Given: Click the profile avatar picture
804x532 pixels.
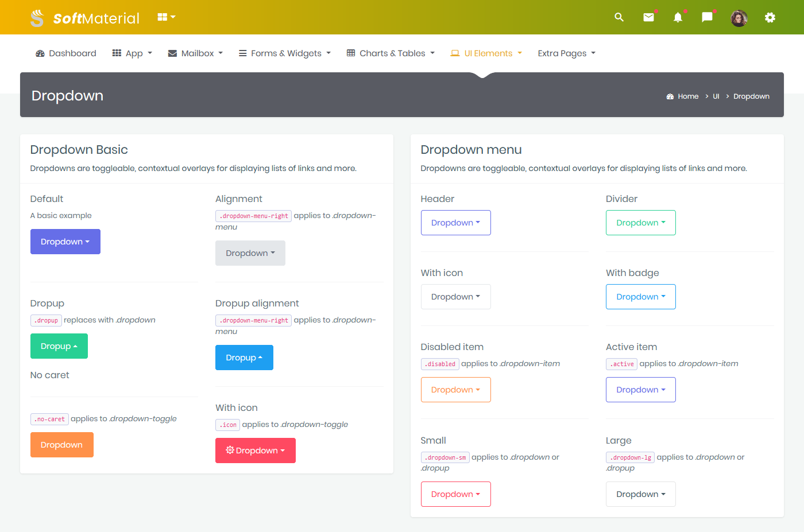Looking at the screenshot, I should pos(739,17).
